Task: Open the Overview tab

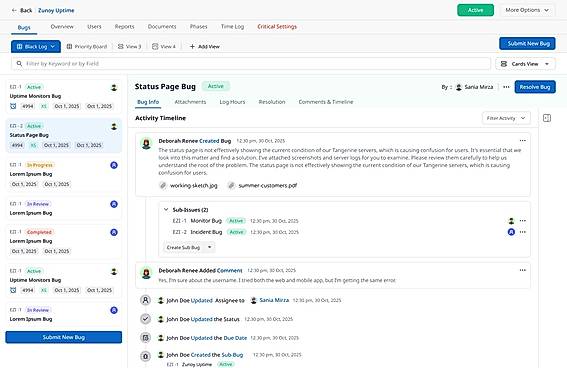Action: (62, 27)
